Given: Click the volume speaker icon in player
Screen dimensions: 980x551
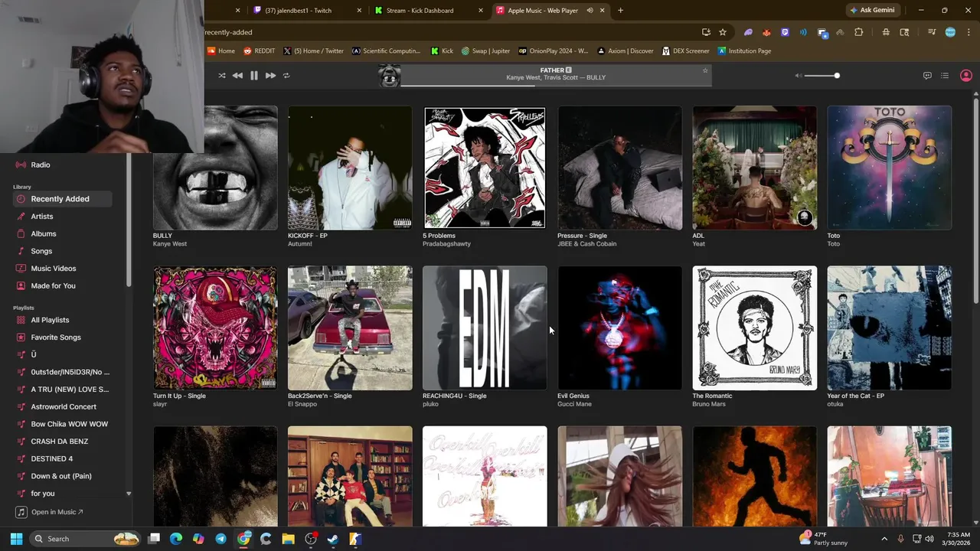Looking at the screenshot, I should point(798,76).
